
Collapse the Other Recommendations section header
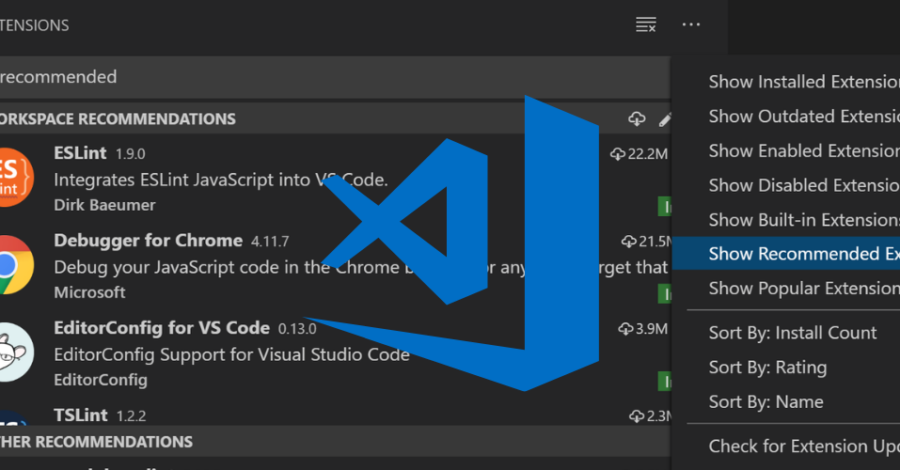[335, 442]
